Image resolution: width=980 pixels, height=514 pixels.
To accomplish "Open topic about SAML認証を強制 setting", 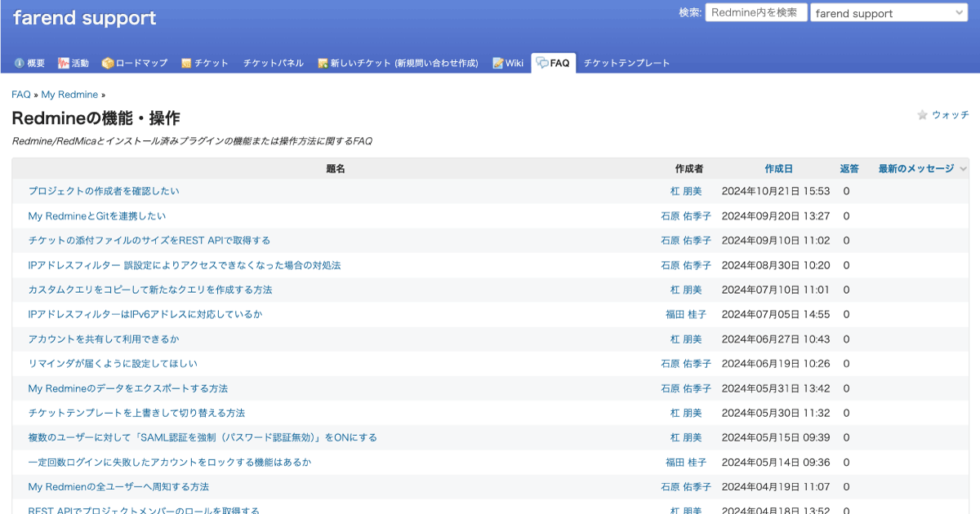I will (x=203, y=437).
